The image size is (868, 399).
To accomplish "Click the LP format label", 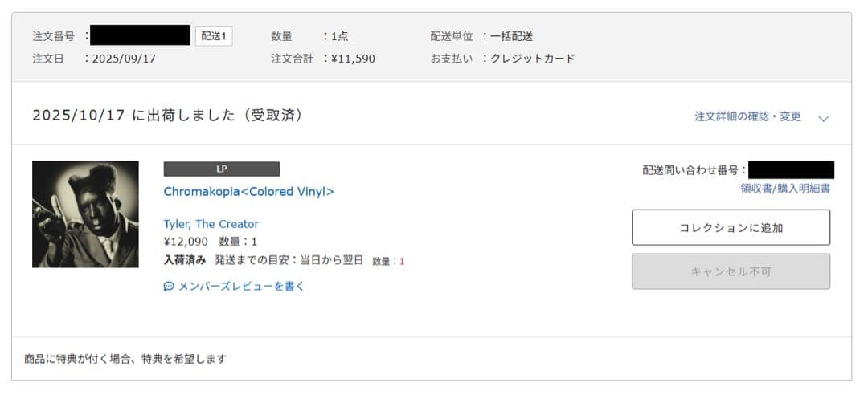I will click(x=222, y=169).
